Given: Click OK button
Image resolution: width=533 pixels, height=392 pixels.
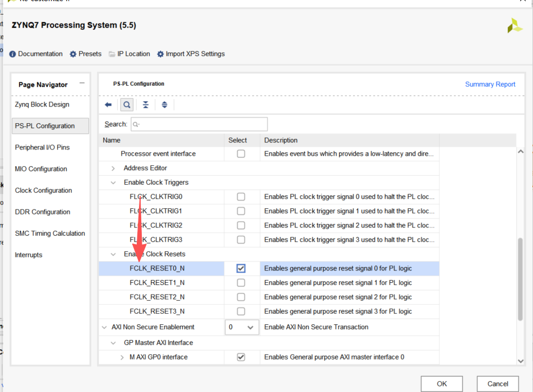Looking at the screenshot, I should 442,384.
